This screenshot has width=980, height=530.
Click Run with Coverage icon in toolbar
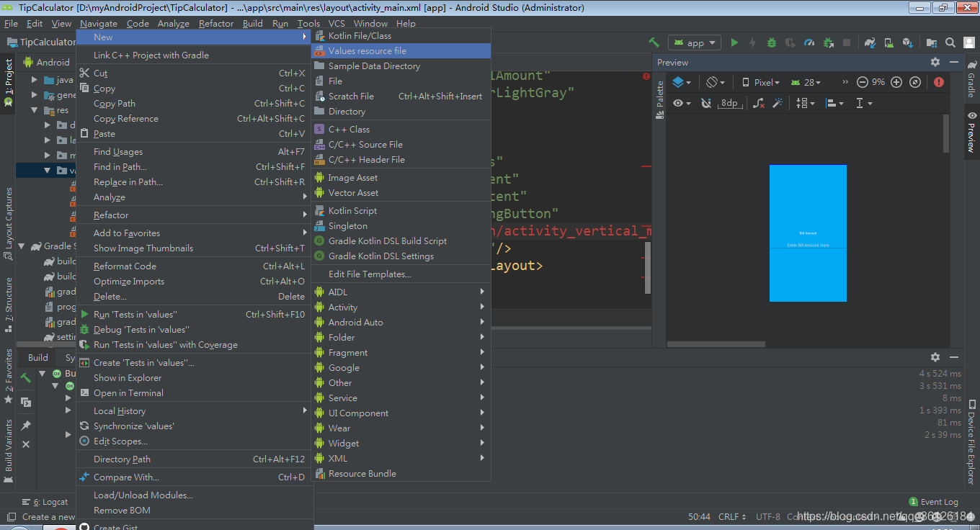click(x=790, y=42)
